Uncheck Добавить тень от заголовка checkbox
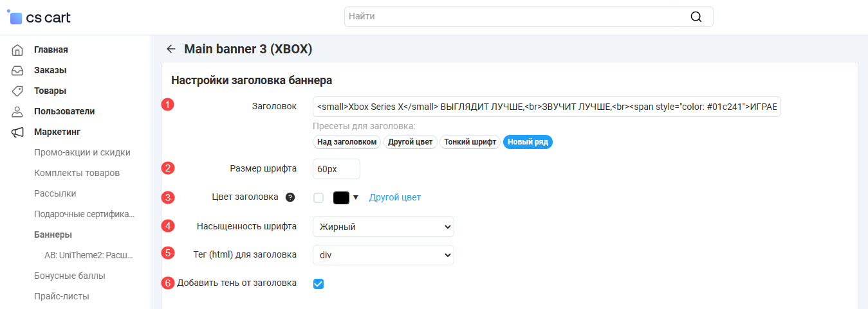This screenshot has width=868, height=309. [x=319, y=283]
